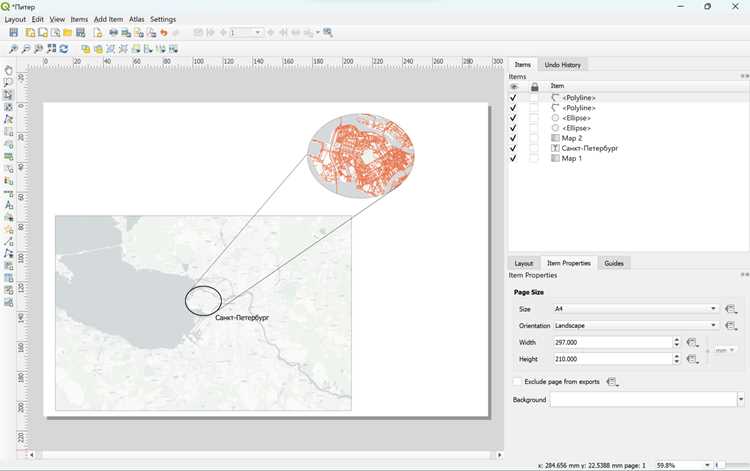Click the Add Pages icon

98,33
